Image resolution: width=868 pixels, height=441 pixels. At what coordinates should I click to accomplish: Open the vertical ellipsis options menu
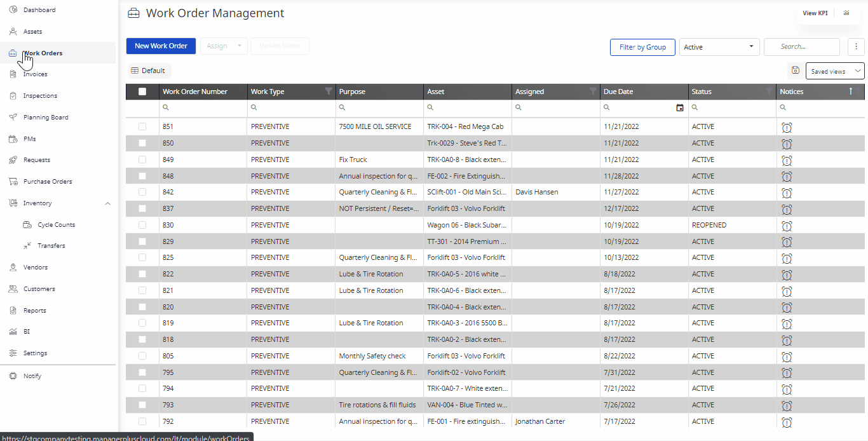coord(856,46)
